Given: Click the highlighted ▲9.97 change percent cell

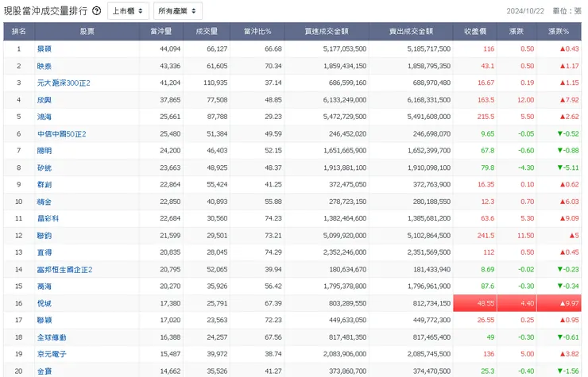Looking at the screenshot, I should point(559,303).
